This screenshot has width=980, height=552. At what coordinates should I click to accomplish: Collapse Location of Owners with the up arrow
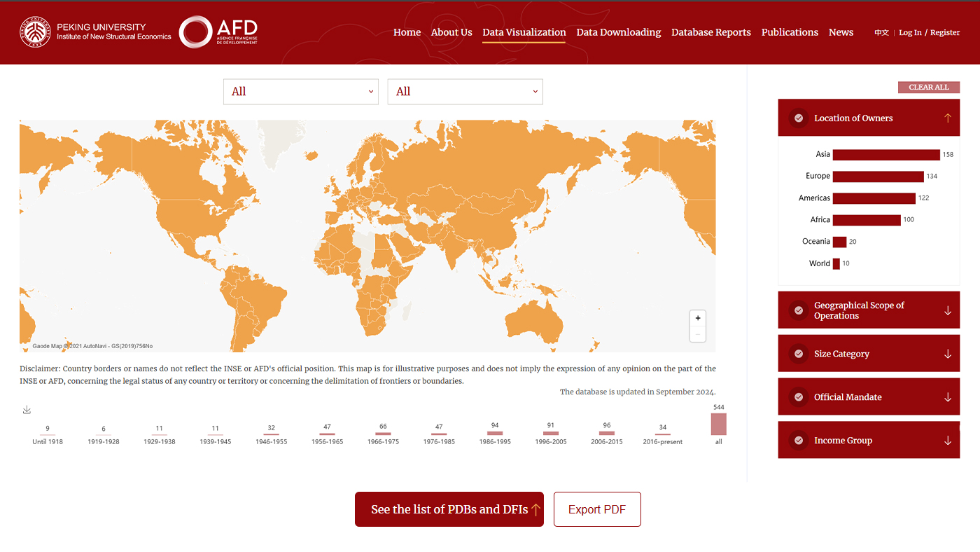tap(947, 118)
